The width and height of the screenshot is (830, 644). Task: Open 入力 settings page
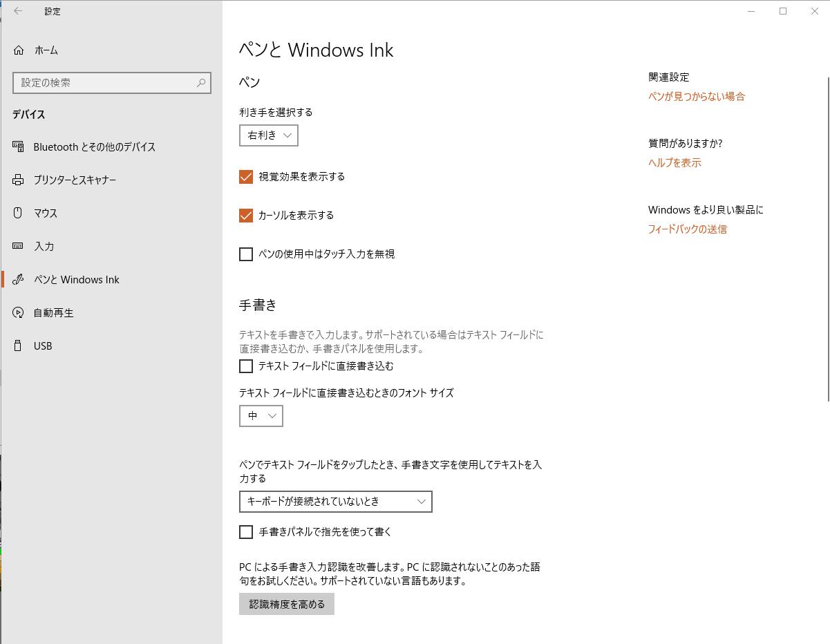tap(111, 246)
